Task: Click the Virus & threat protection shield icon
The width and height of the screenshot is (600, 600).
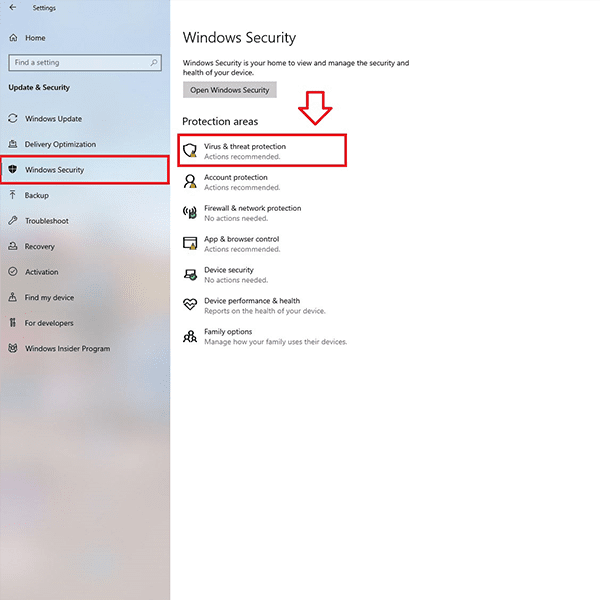Action: [x=190, y=150]
